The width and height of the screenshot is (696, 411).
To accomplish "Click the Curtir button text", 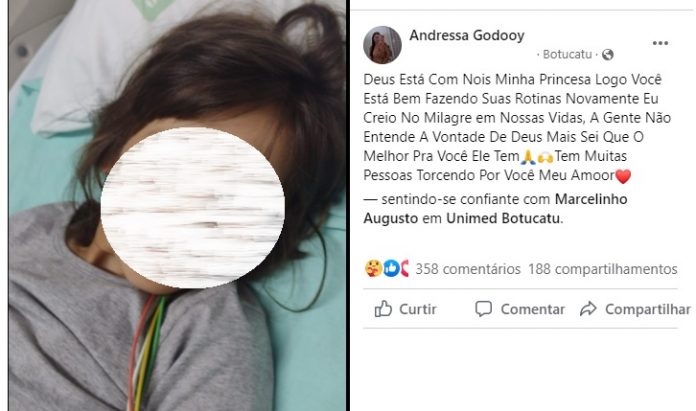I will 418,309.
